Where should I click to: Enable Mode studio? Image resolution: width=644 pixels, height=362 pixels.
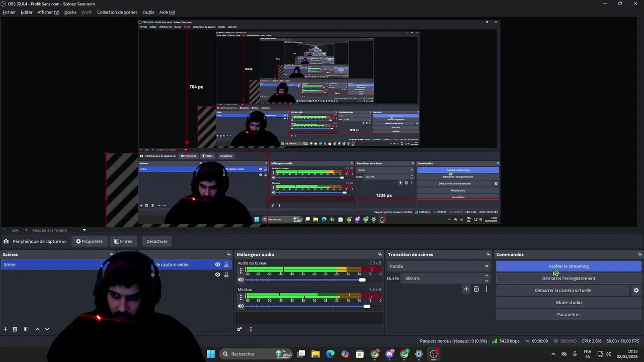tap(569, 302)
